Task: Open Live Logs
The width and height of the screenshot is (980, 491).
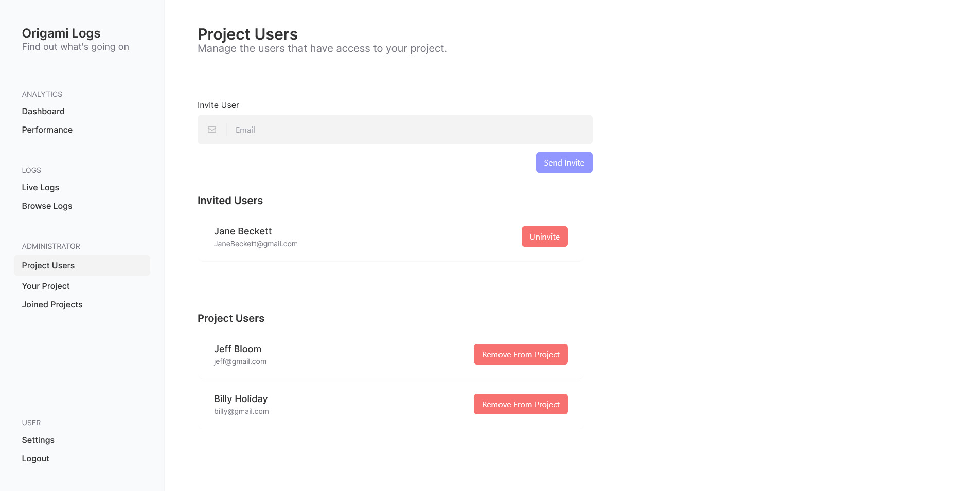Action: [x=41, y=187]
